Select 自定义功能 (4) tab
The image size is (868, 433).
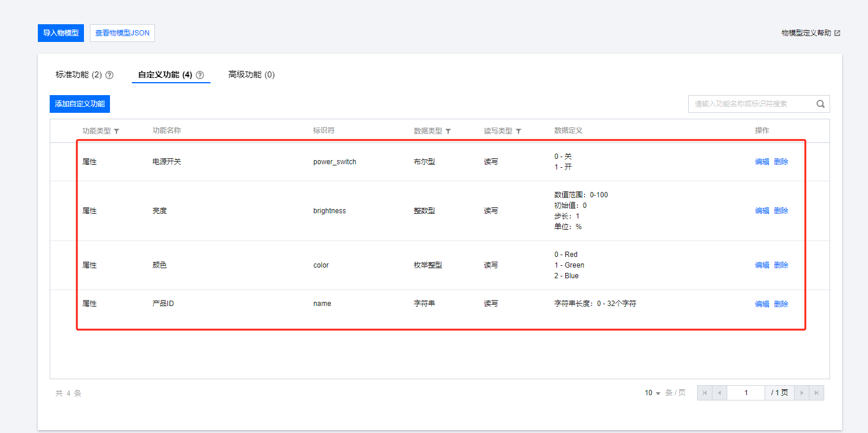coord(165,75)
